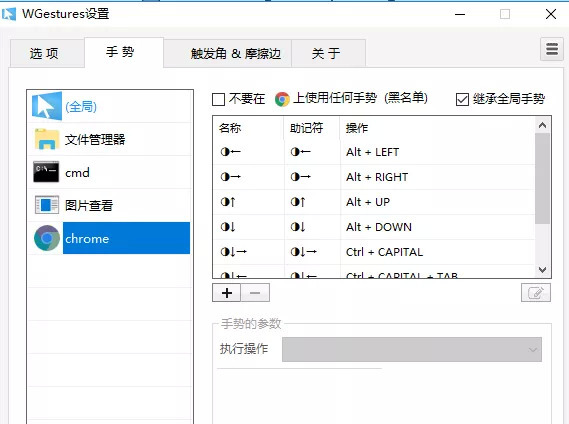
Task: Select the Alt + LEFT gesture row
Action: click(x=374, y=152)
